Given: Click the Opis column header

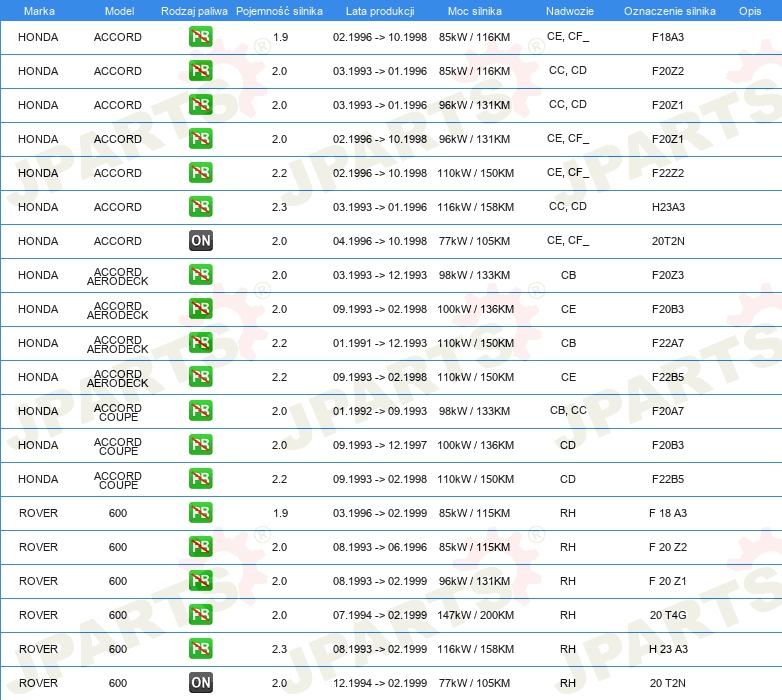Looking at the screenshot, I should coord(749,10).
